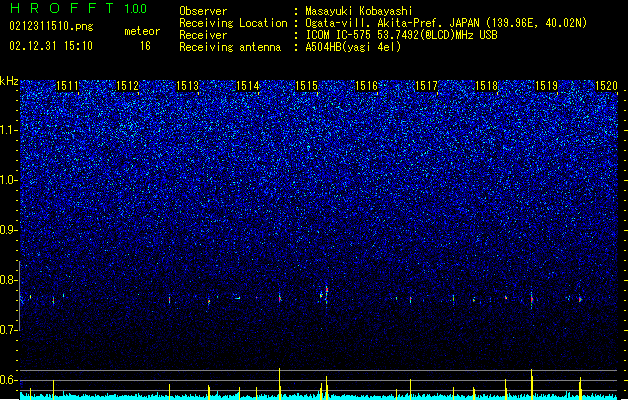The height and width of the screenshot is (400, 629).
Task: Click the 1520 time marker
Action: click(x=606, y=86)
